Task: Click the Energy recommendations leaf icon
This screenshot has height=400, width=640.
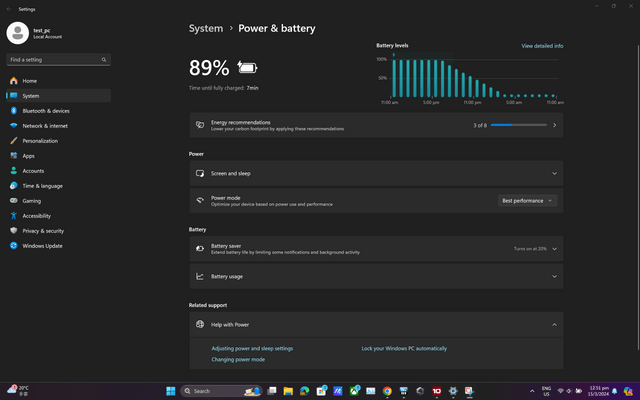Action: click(200, 125)
